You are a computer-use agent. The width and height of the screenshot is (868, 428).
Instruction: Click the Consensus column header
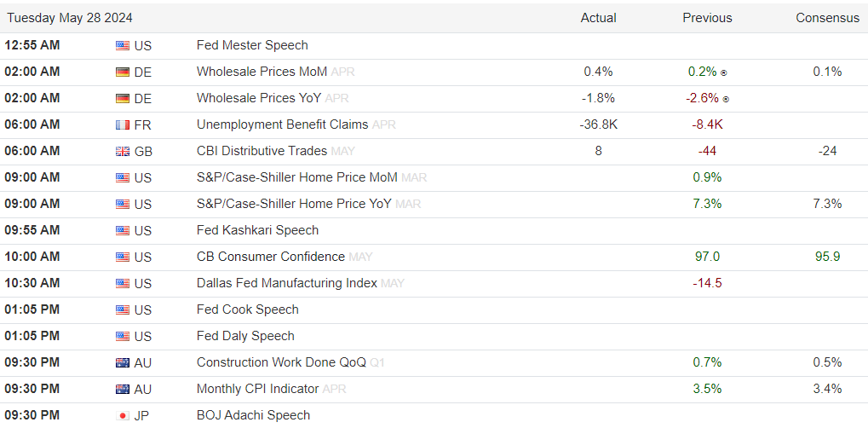827,18
